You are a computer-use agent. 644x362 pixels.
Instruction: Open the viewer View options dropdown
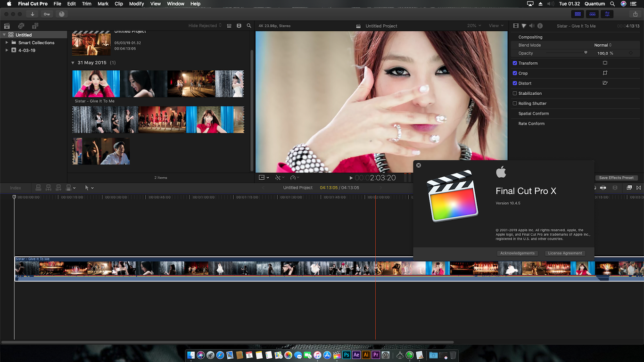coord(495,26)
